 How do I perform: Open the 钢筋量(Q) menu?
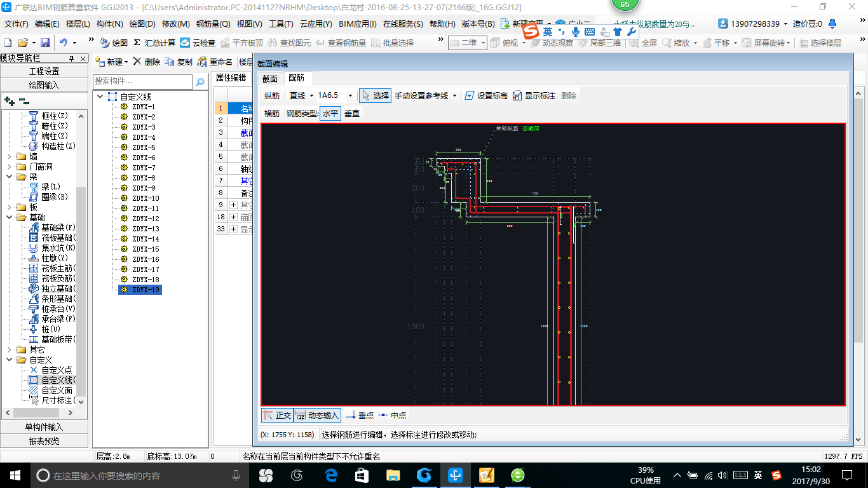[213, 24]
